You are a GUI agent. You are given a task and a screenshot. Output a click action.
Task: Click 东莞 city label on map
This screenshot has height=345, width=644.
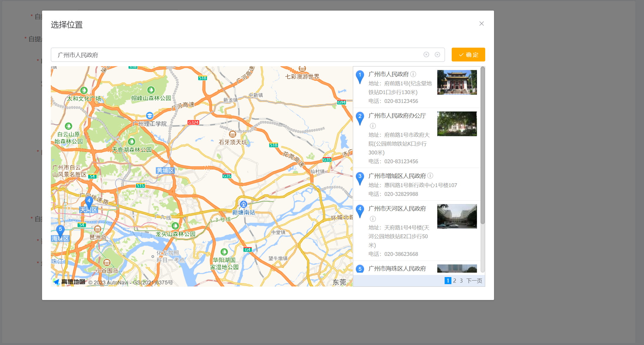(x=339, y=282)
